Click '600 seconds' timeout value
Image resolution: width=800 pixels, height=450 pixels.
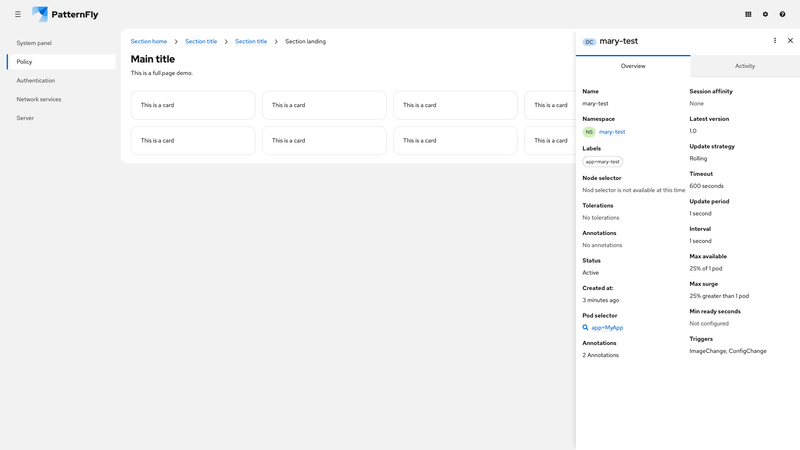click(x=706, y=186)
